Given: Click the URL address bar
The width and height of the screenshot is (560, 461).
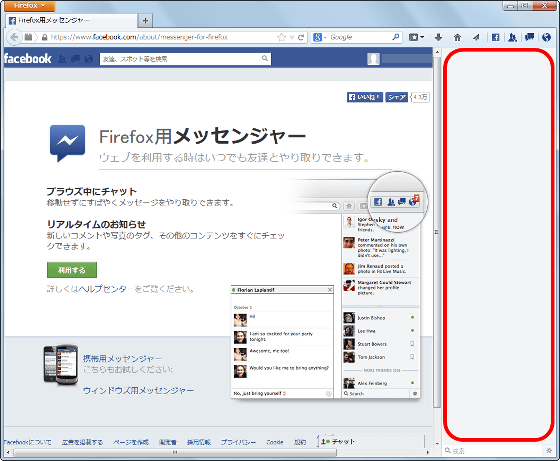Looking at the screenshot, I should pyautogui.click(x=157, y=37).
